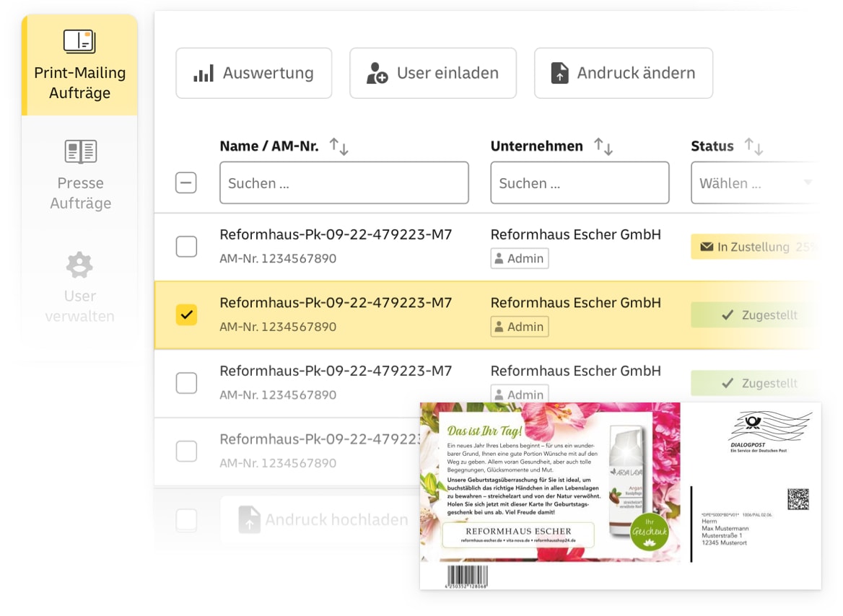Expand the Status Wählen dropdown
The height and width of the screenshot is (616, 843).
[754, 183]
